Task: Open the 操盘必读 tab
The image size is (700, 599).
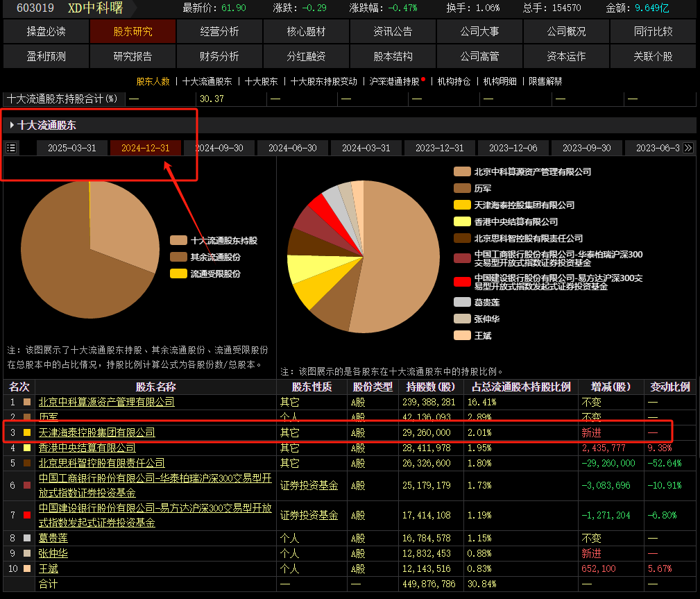Action: tap(46, 32)
